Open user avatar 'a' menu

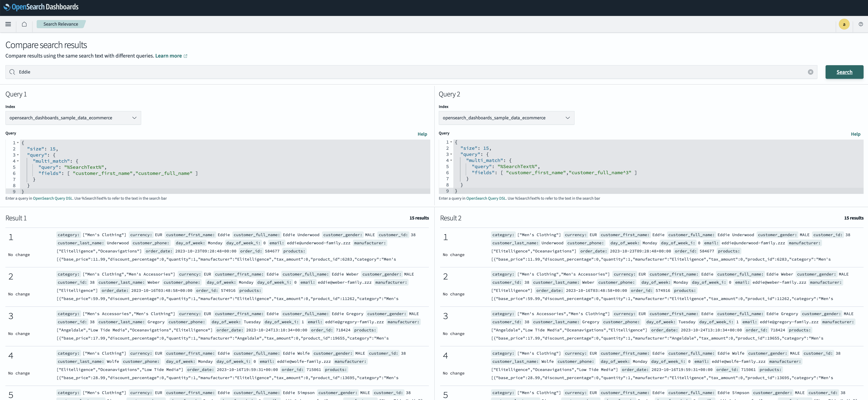point(844,24)
